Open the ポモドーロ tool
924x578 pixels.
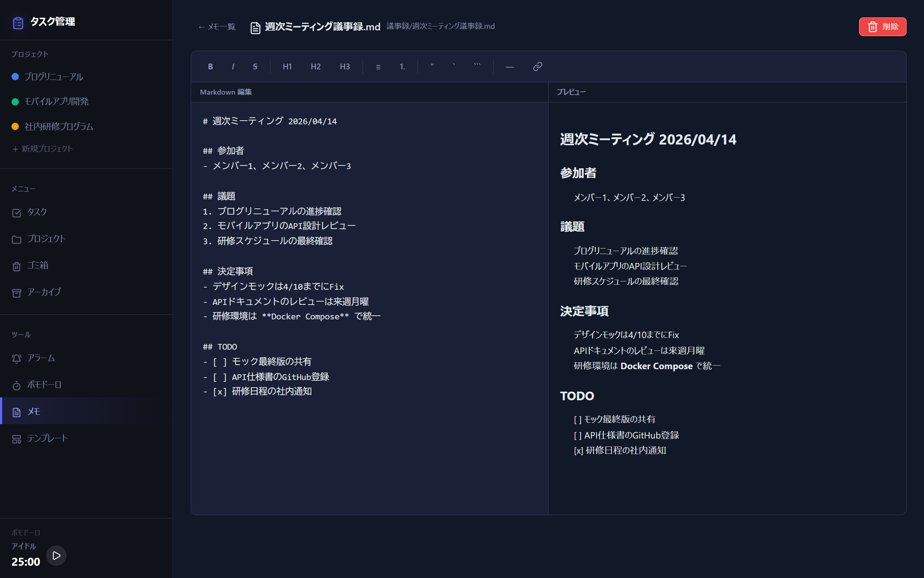coord(86,385)
